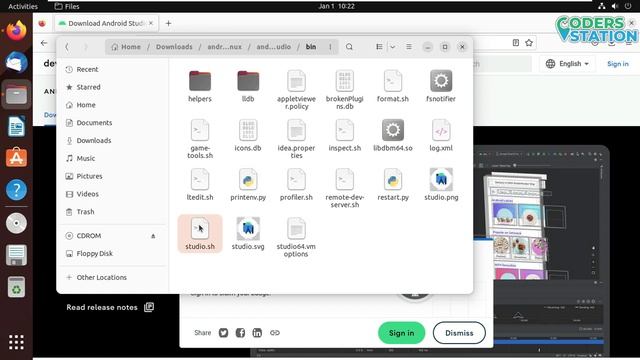Switch to the Download Android Studio browser tab
This screenshot has width=640, height=360.
(106, 23)
